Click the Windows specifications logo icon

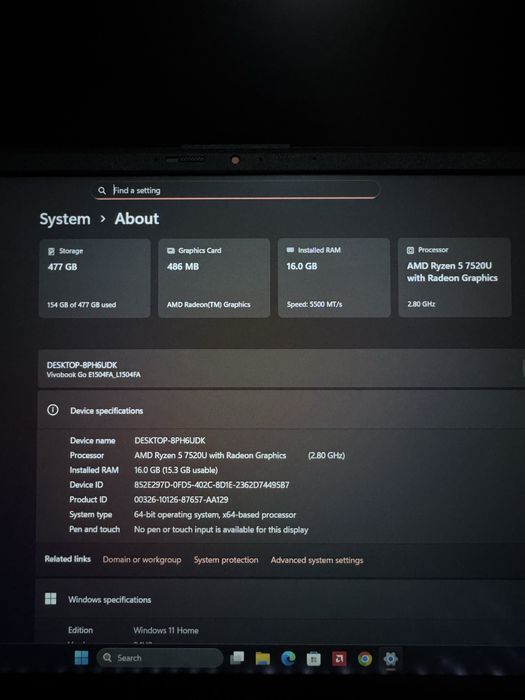51,599
